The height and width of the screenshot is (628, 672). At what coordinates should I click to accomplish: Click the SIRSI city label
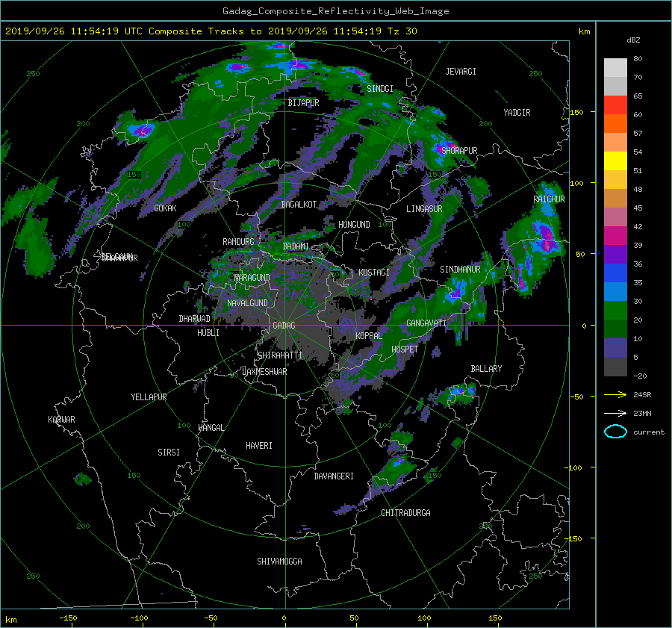[169, 453]
